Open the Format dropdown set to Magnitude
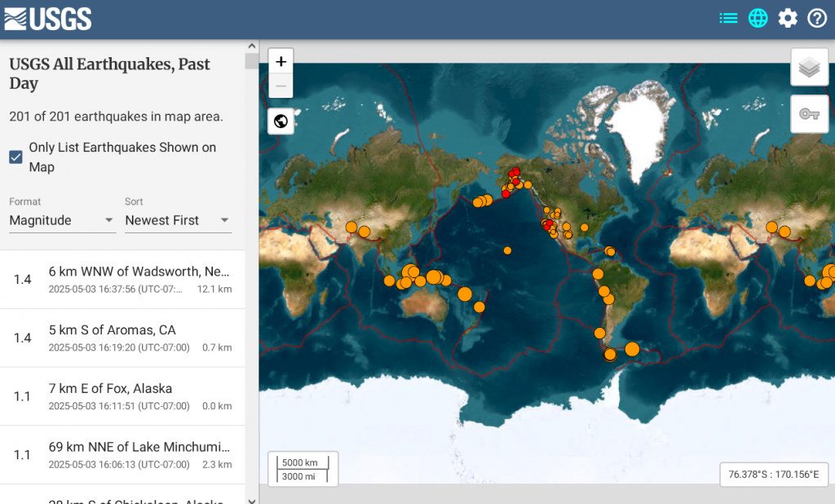The width and height of the screenshot is (835, 504). pyautogui.click(x=62, y=220)
